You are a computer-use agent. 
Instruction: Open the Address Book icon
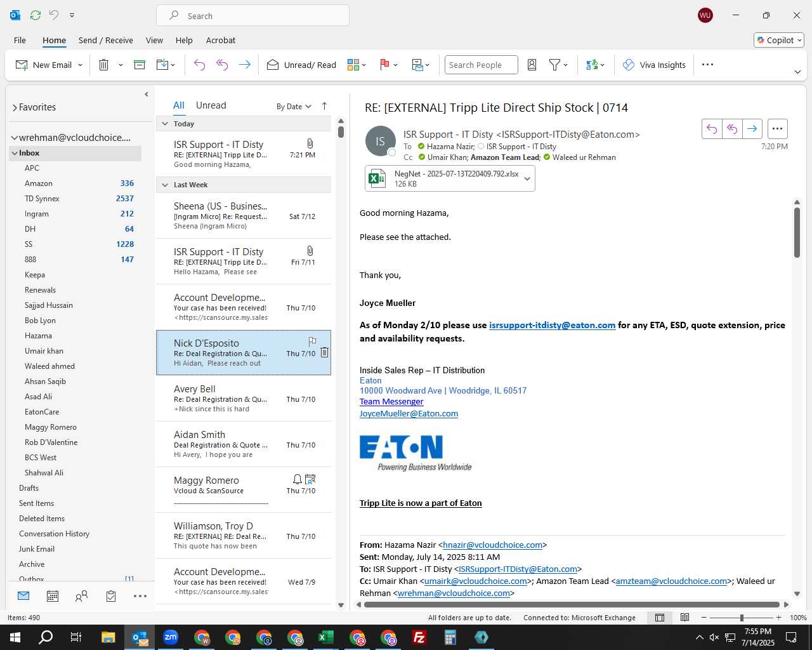[x=532, y=65]
